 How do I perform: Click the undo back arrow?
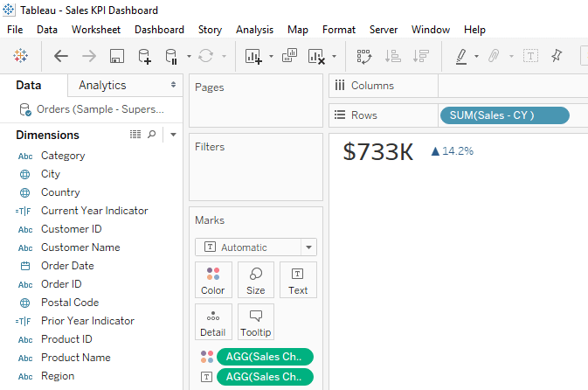point(61,57)
